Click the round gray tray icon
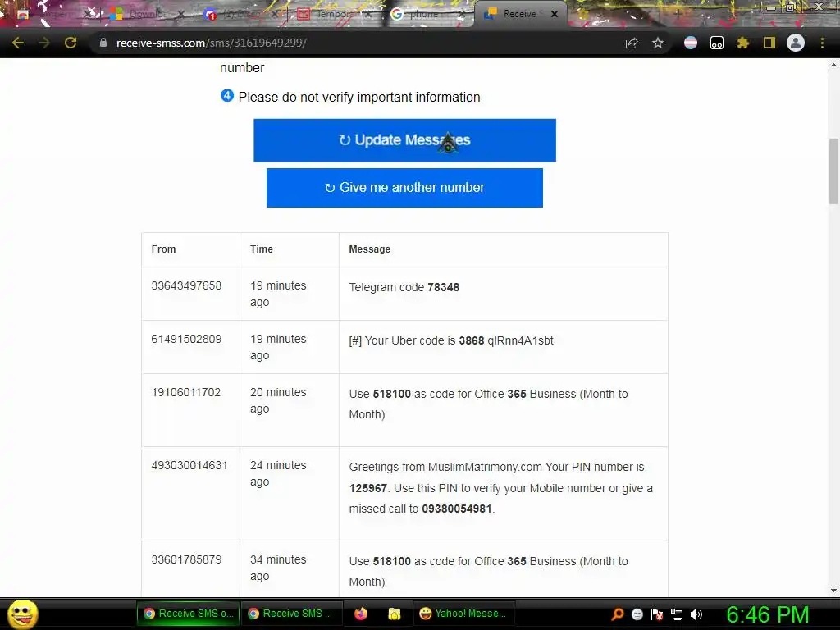Viewport: 840px width, 630px height. [637, 614]
